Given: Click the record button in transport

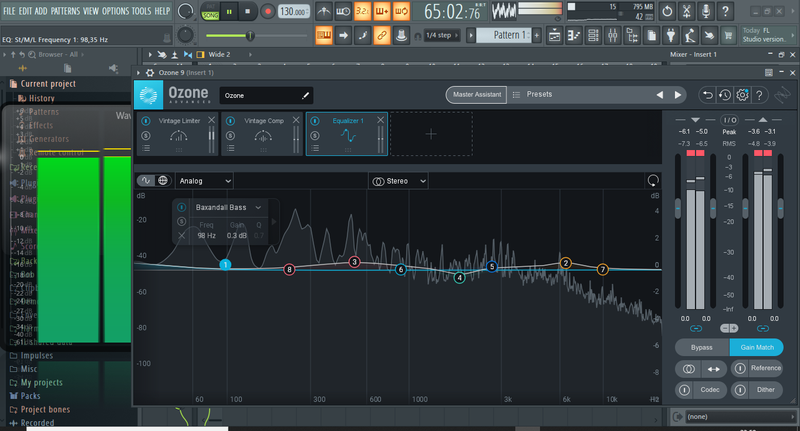Looking at the screenshot, I should 267,11.
